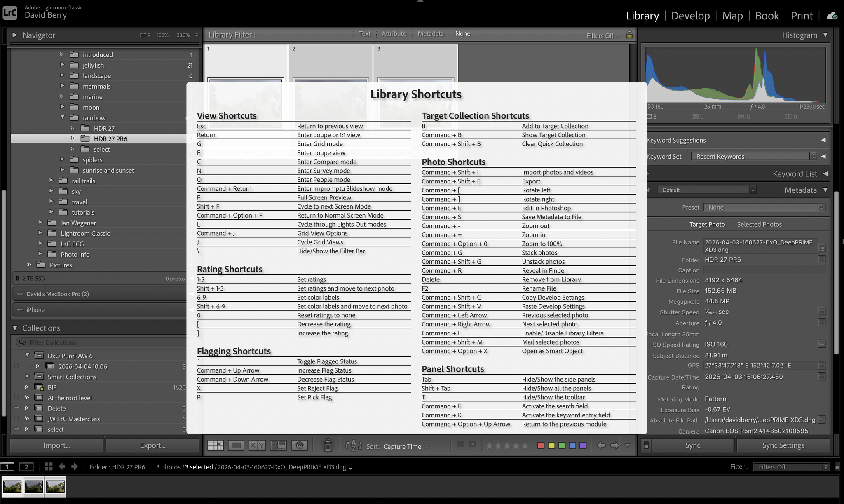
Task: Toggle the checkbox beside the Delete collection
Action: 16,408
